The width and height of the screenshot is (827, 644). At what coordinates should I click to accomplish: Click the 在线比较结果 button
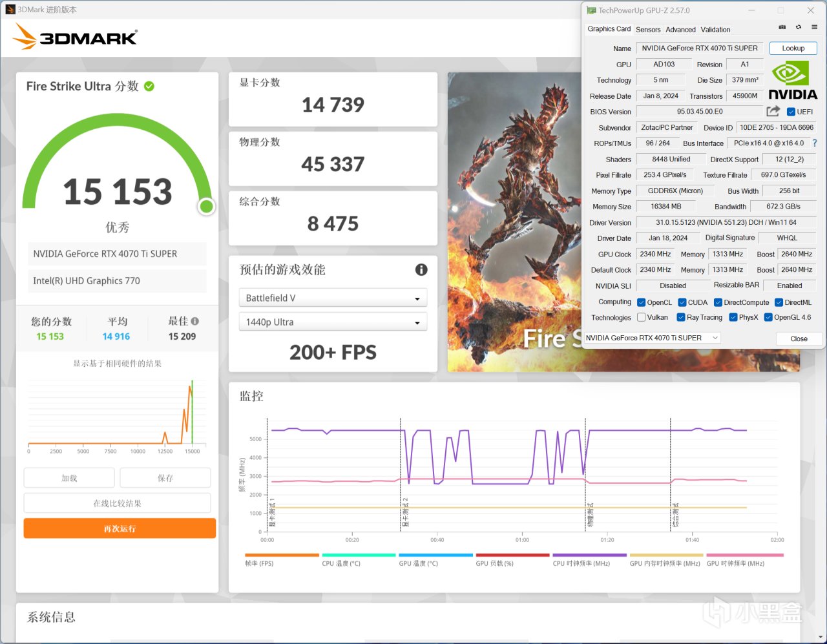pos(117,503)
